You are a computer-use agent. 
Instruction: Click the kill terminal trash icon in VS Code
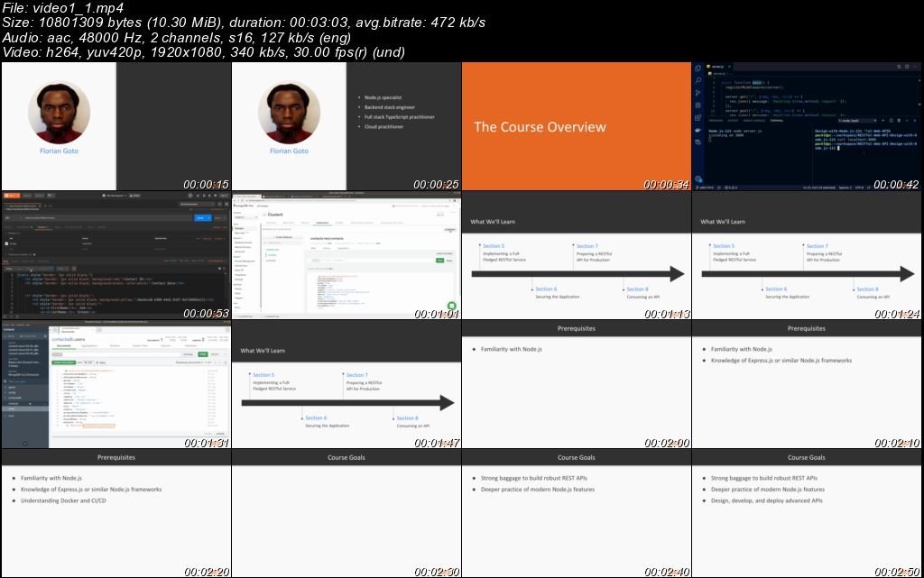899,121
